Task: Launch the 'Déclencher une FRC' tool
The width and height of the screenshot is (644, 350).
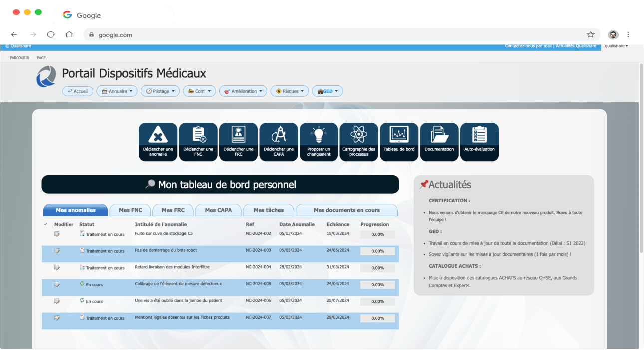Action: [238, 142]
